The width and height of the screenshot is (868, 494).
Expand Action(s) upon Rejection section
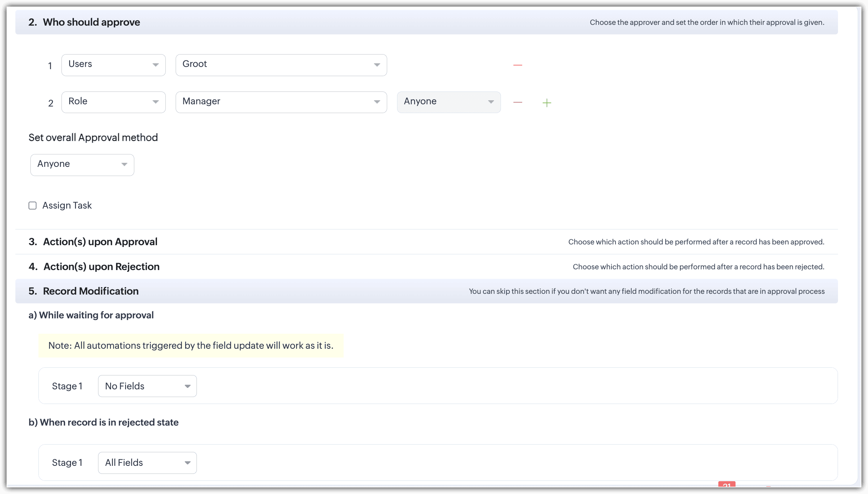pos(101,267)
